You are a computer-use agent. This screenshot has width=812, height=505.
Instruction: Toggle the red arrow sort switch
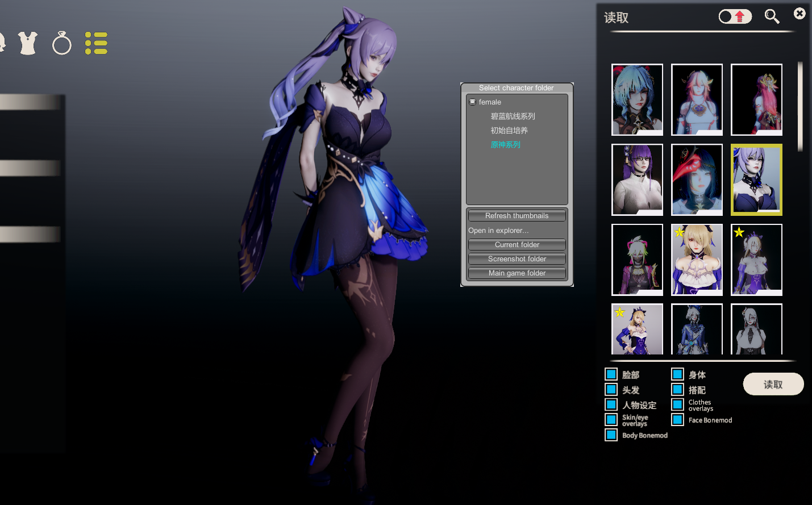(735, 16)
